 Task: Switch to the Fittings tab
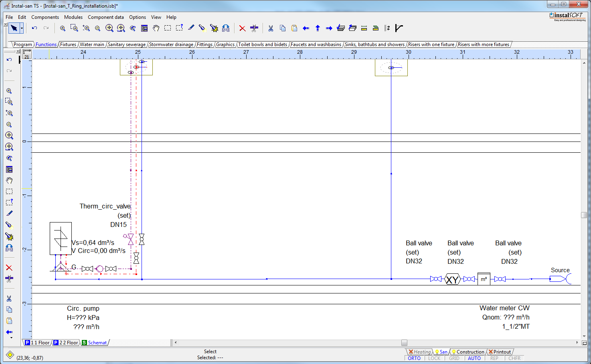click(x=204, y=44)
